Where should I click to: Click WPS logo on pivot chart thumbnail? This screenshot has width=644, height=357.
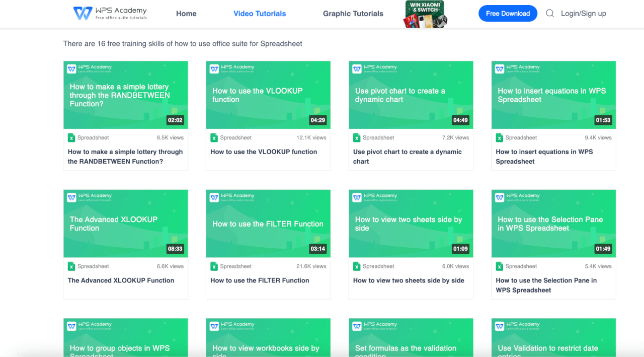point(357,69)
